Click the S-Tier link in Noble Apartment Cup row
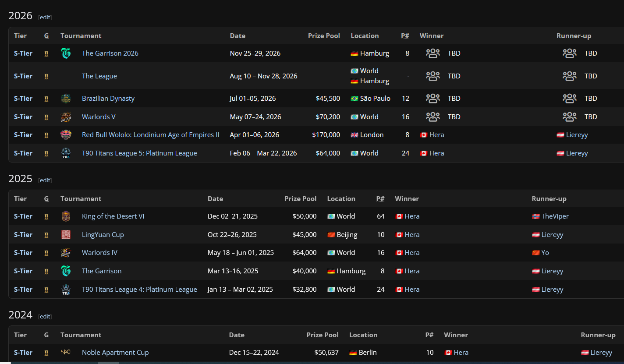Image resolution: width=624 pixels, height=364 pixels. coord(23,353)
